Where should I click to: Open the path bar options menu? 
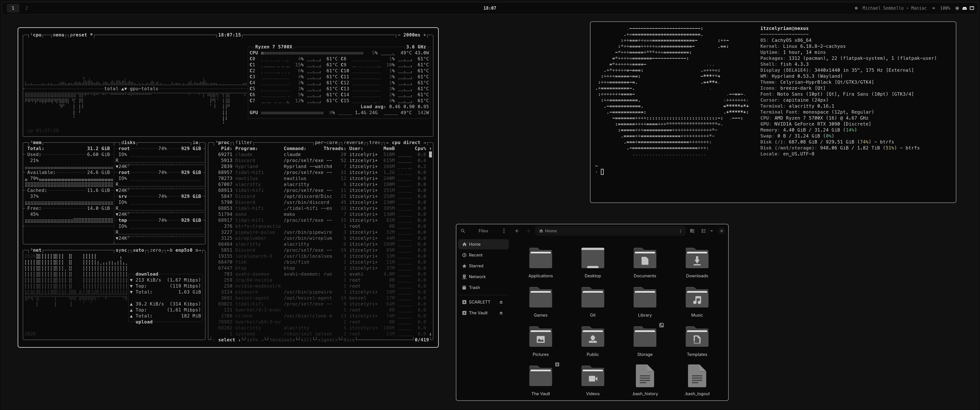point(680,231)
